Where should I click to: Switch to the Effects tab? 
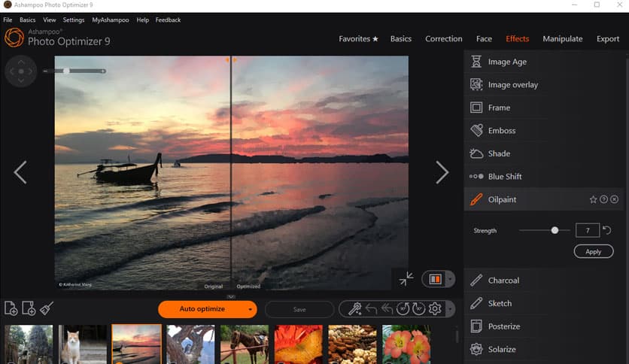tap(517, 39)
